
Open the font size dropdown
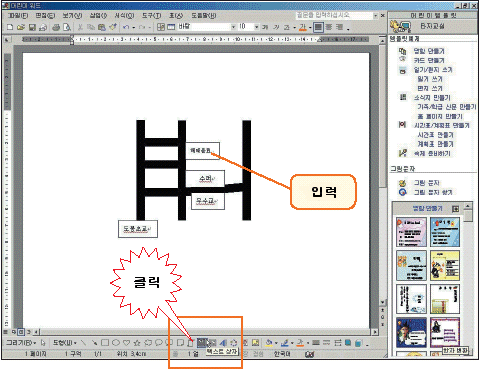point(257,27)
